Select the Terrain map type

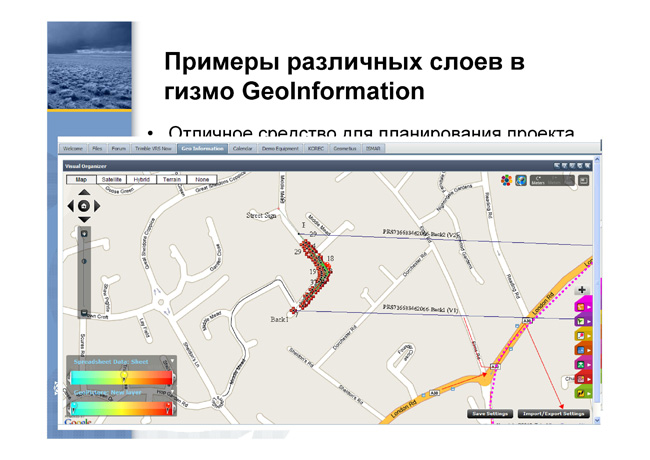click(172, 179)
